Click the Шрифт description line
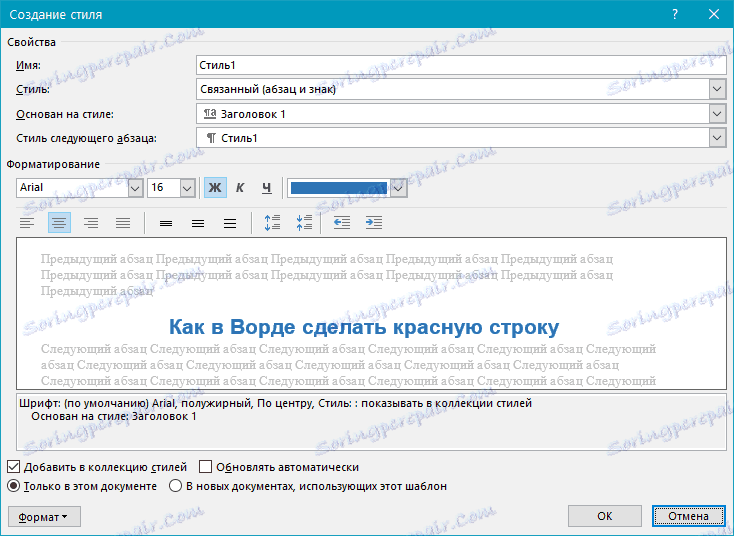 pos(275,403)
